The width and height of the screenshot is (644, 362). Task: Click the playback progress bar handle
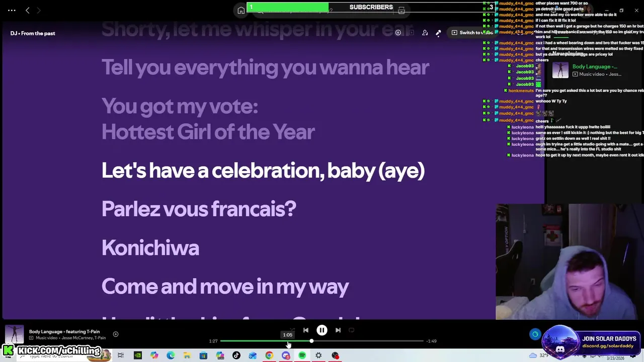pos(311,341)
